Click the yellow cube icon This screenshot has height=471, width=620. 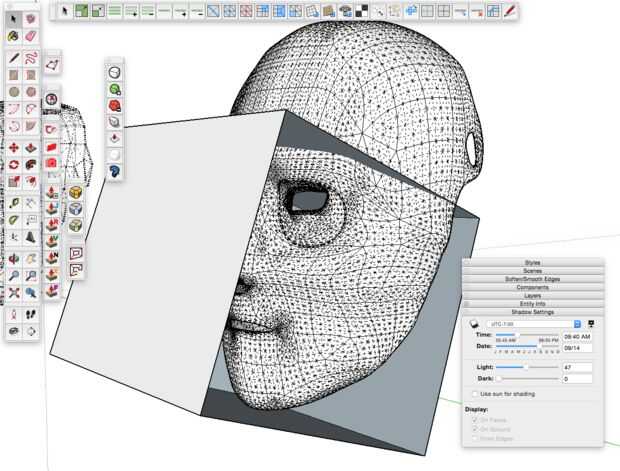coord(75,193)
